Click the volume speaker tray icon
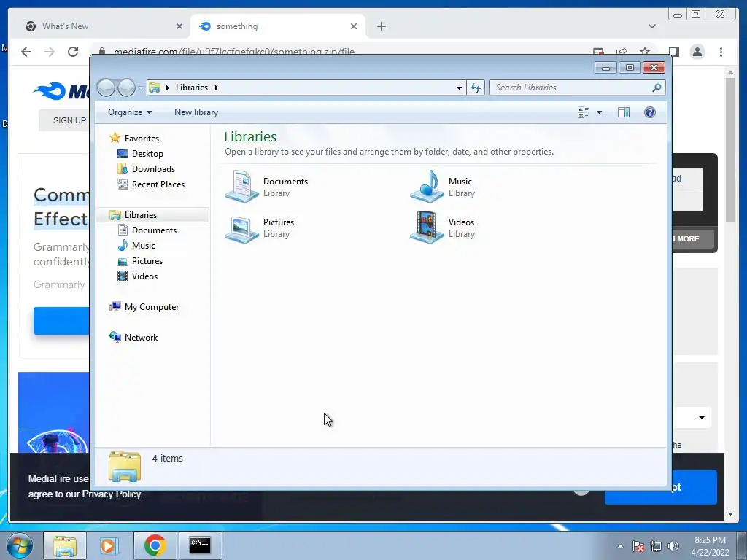The width and height of the screenshot is (747, 560). 673,546
